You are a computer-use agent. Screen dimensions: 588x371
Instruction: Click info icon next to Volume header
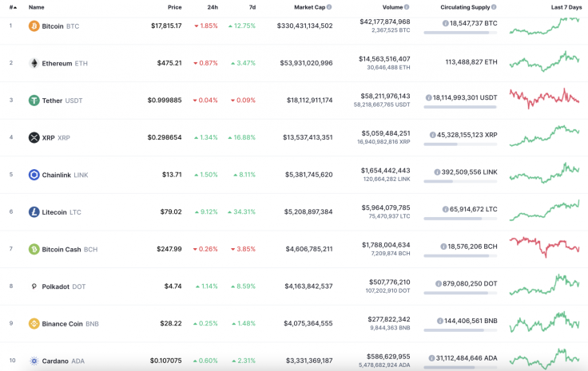click(407, 7)
